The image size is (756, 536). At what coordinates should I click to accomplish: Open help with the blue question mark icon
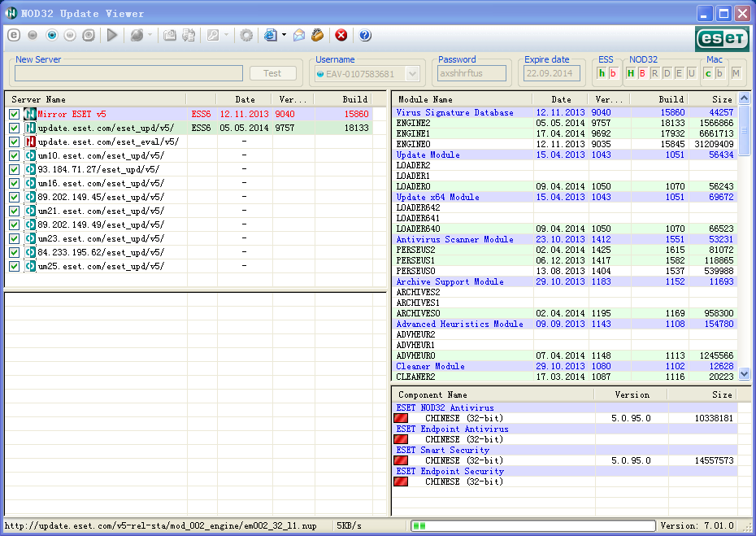(366, 35)
